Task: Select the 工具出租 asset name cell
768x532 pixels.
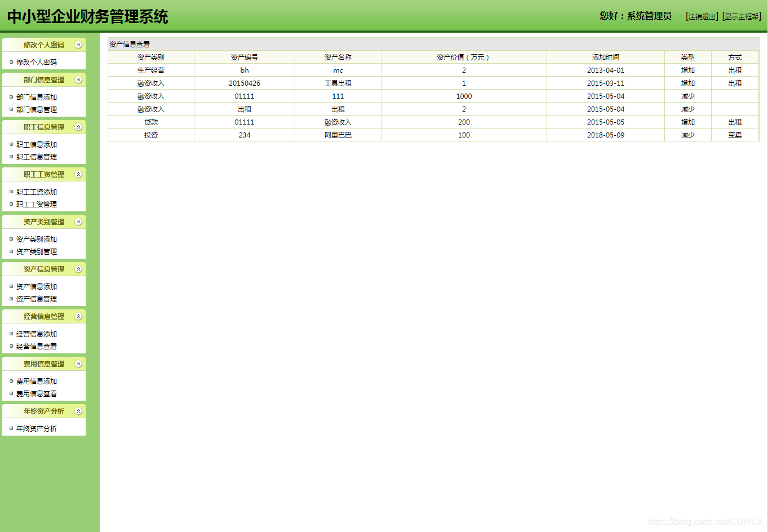Action: coord(338,83)
